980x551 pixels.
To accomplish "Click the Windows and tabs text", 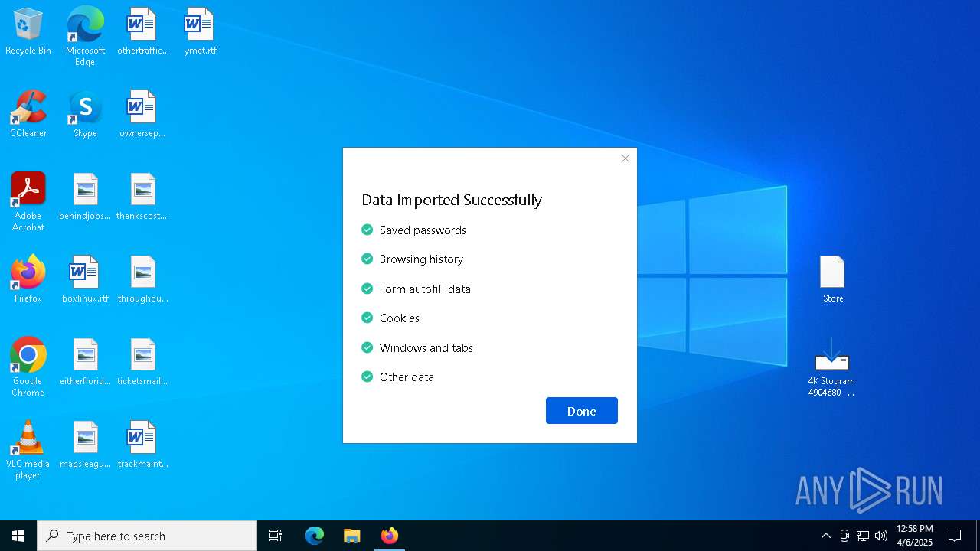I will coord(426,347).
